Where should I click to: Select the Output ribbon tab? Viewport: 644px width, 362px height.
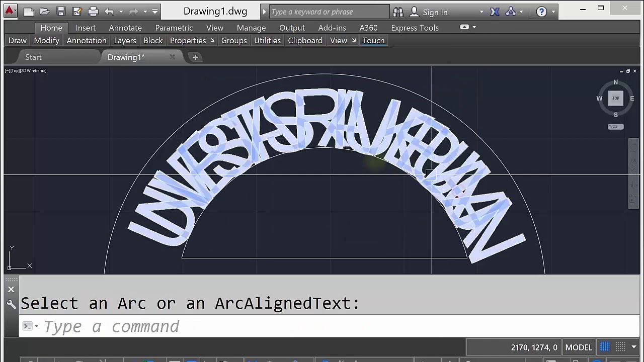[x=292, y=28]
